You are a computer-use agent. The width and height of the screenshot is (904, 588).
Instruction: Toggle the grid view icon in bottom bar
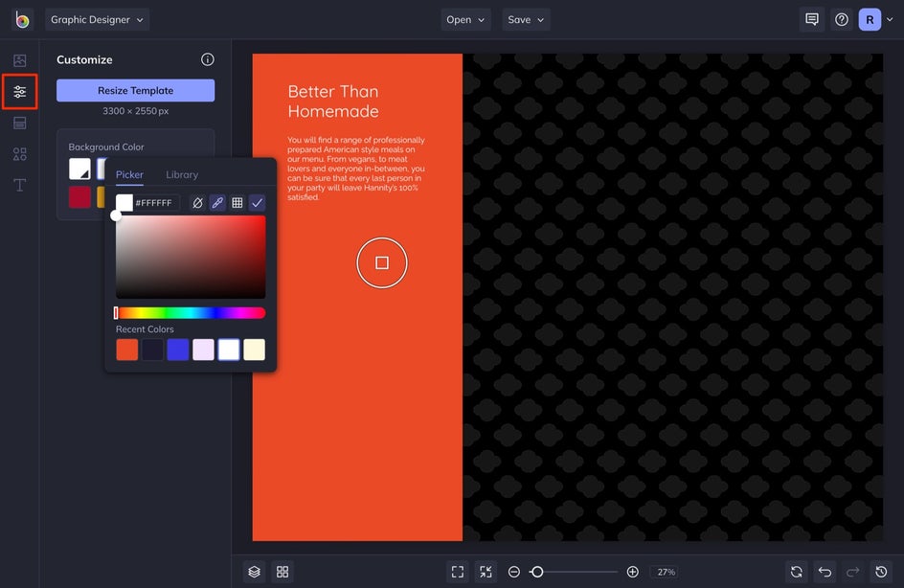click(282, 572)
